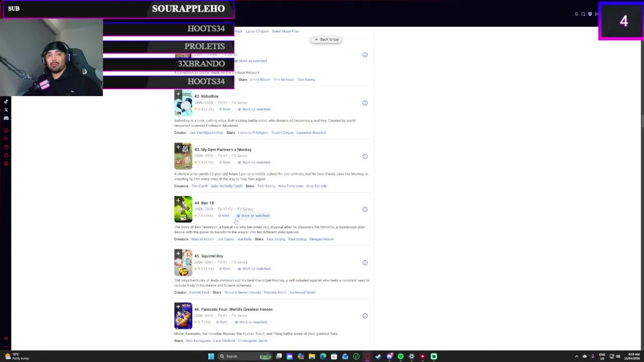Rate Fantastic Four with the star button
The height and width of the screenshot is (362, 644).
[221, 322]
